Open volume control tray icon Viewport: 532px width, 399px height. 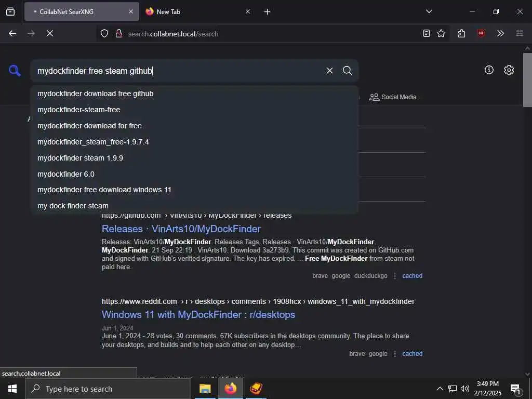[465, 389]
